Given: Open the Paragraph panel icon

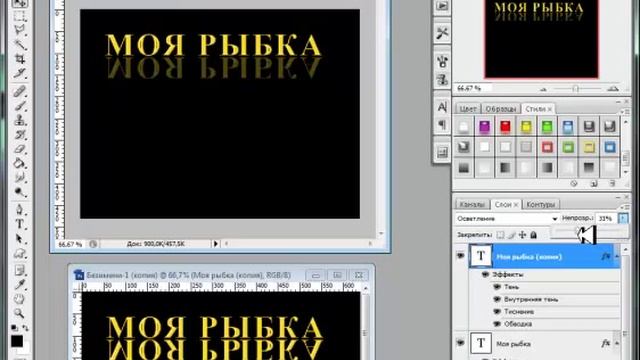Looking at the screenshot, I should pyautogui.click(x=442, y=124).
